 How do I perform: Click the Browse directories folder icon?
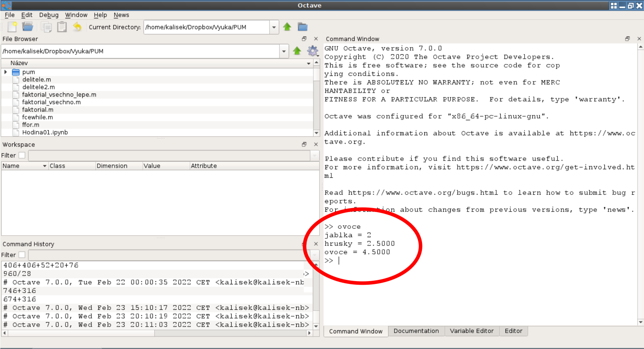point(303,27)
